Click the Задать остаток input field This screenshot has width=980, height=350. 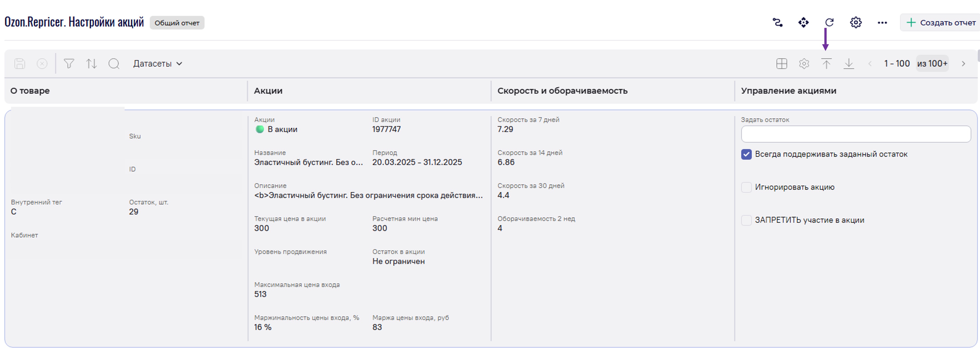click(x=856, y=134)
